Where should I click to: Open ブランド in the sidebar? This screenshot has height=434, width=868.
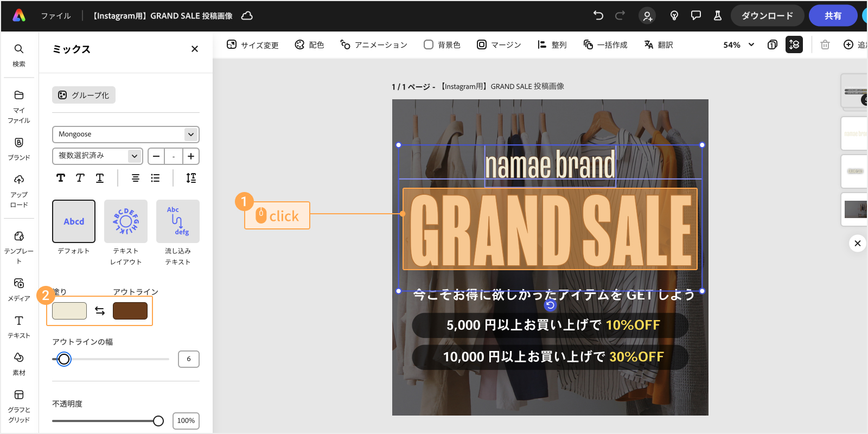[19, 149]
